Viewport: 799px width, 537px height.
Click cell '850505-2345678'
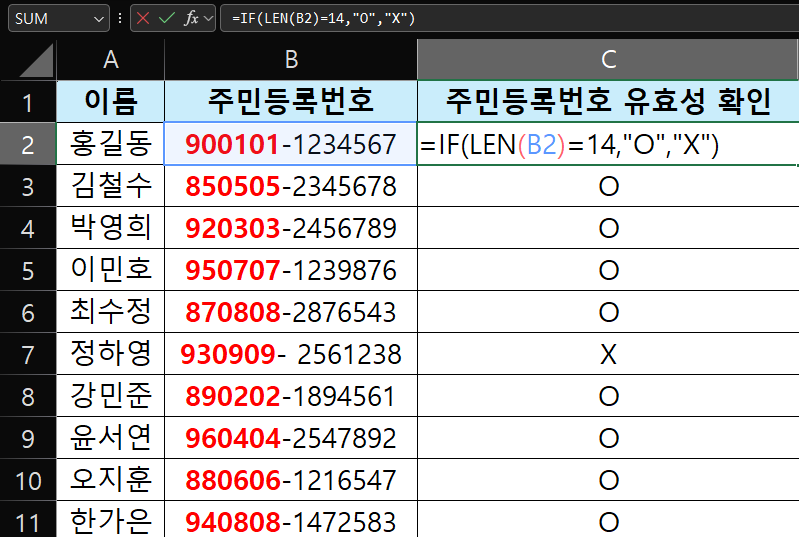tap(291, 186)
